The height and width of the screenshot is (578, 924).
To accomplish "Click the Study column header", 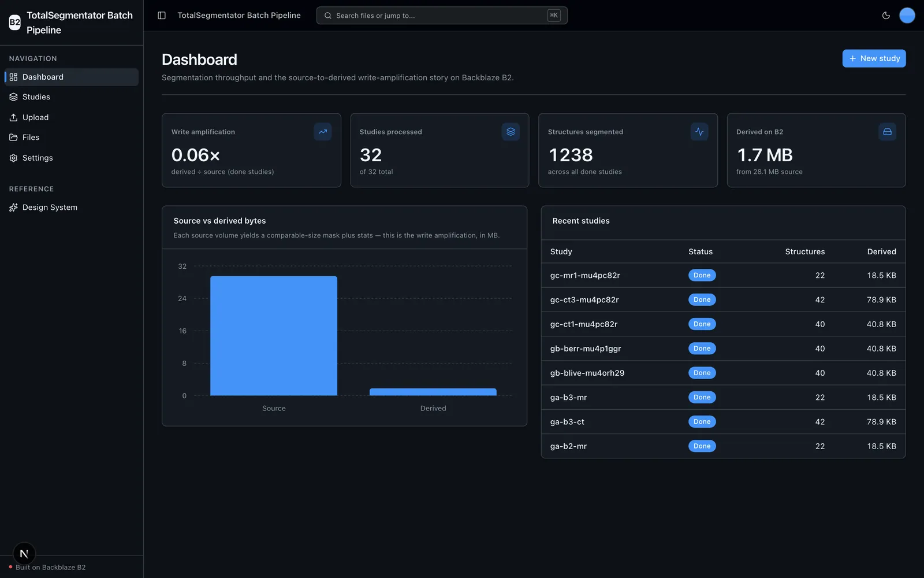I will 561,251.
